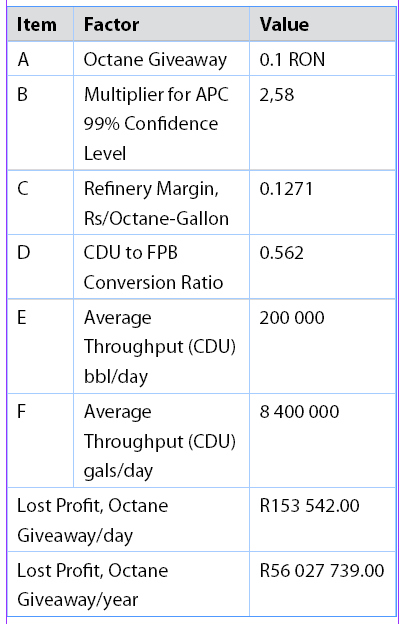
Task: Click the 0.562 value cell
Action: click(x=323, y=267)
